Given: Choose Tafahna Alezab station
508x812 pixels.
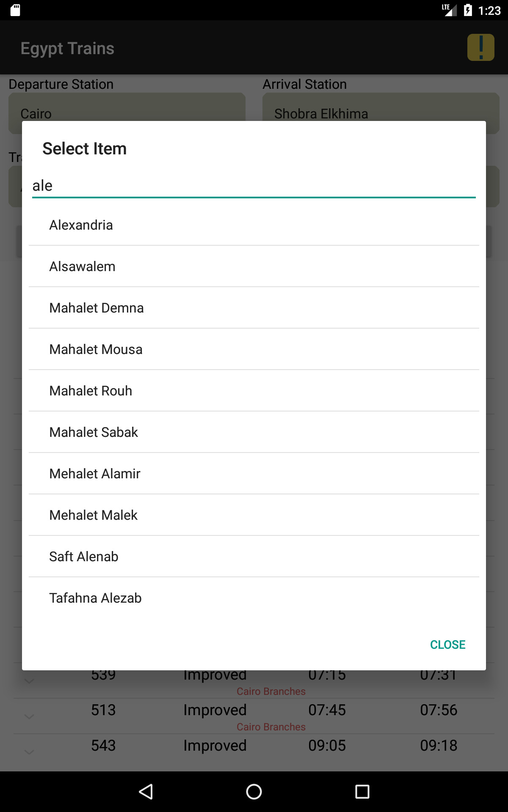Looking at the screenshot, I should [x=254, y=598].
